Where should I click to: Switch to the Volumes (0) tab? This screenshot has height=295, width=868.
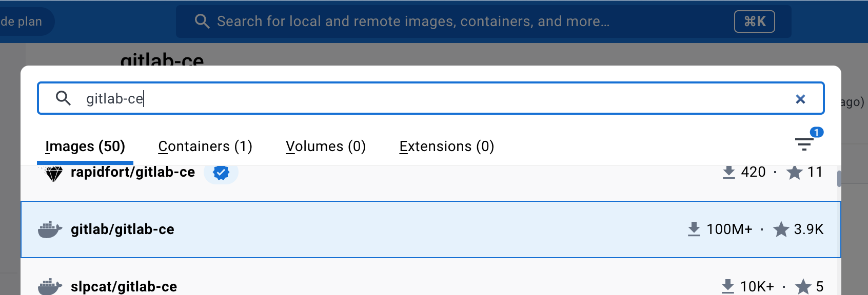(326, 146)
